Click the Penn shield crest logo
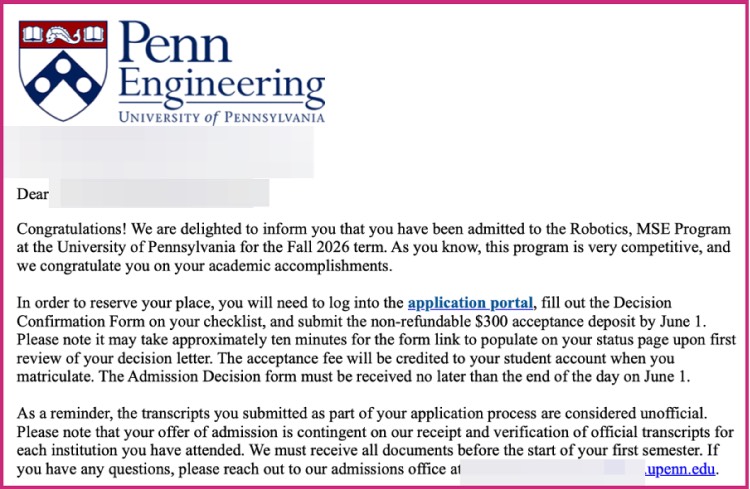The width and height of the screenshot is (750, 489). (x=63, y=70)
